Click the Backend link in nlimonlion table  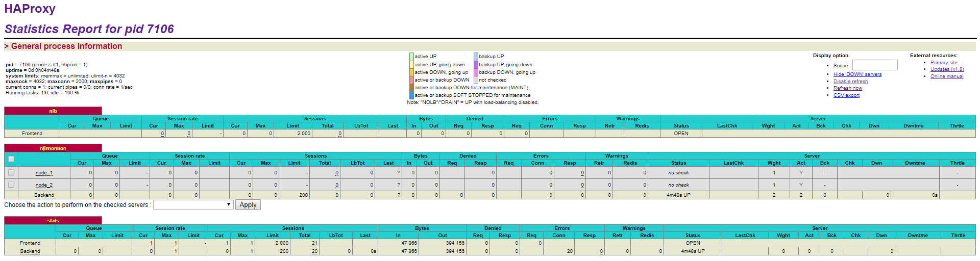click(x=44, y=195)
